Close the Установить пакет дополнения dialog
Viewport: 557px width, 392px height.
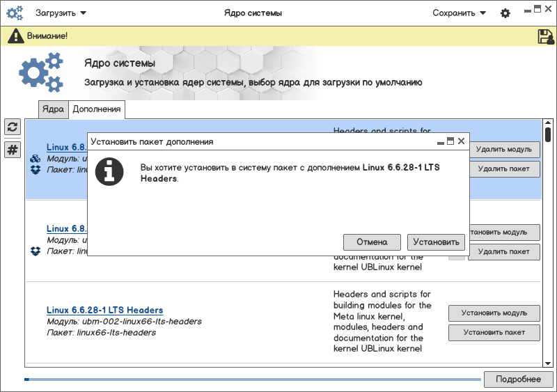pos(461,141)
